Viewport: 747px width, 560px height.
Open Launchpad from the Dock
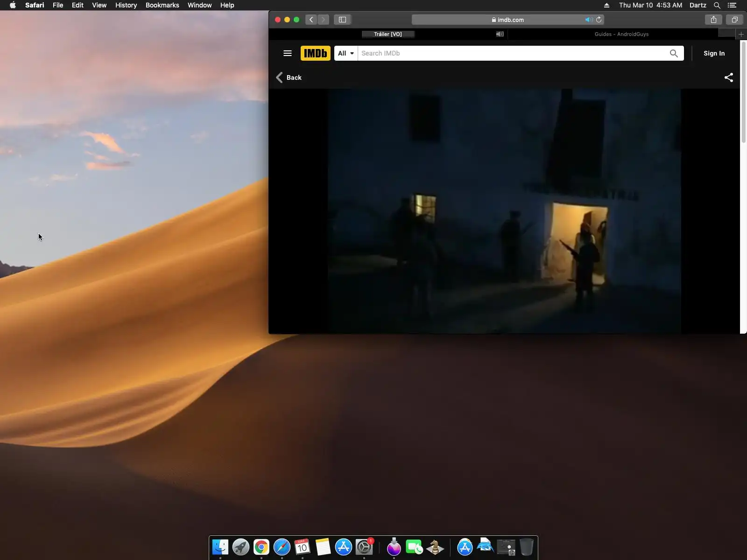click(x=241, y=547)
